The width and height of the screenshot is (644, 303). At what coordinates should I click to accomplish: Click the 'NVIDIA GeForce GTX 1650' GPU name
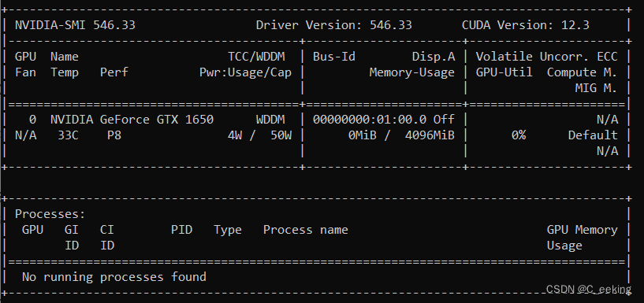132,120
